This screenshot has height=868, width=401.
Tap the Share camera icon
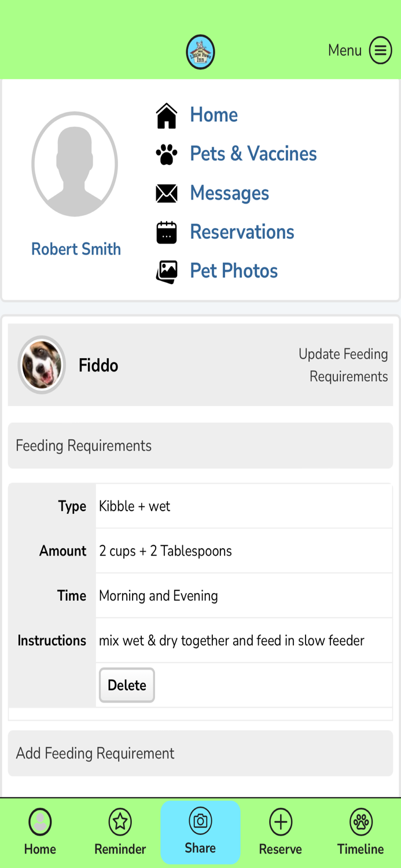point(200,821)
